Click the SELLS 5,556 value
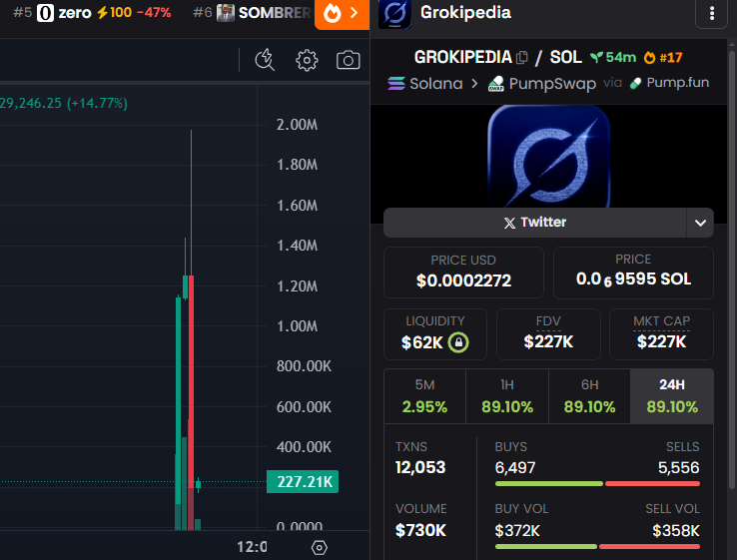This screenshot has height=560, width=737. coord(678,467)
